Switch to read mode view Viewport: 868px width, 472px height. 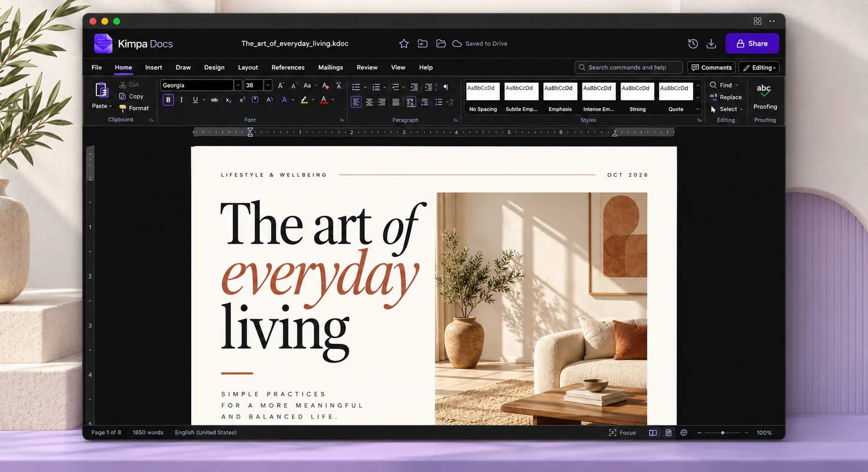(x=653, y=433)
